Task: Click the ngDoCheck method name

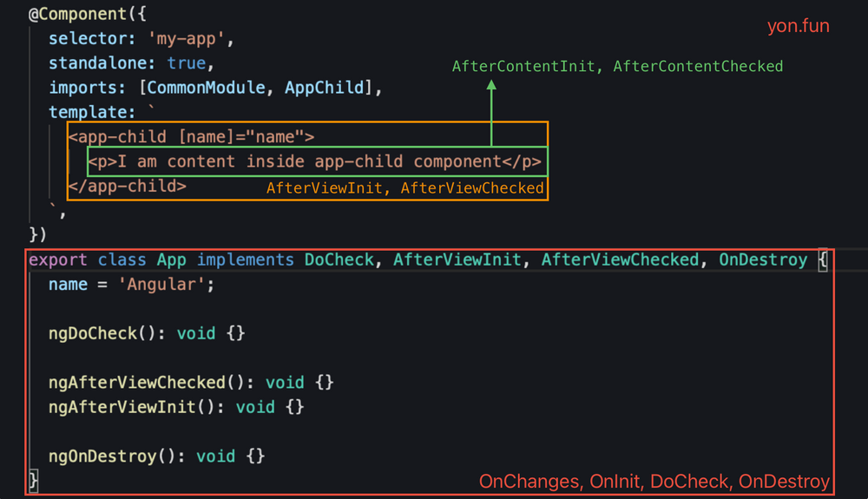Action: point(93,333)
